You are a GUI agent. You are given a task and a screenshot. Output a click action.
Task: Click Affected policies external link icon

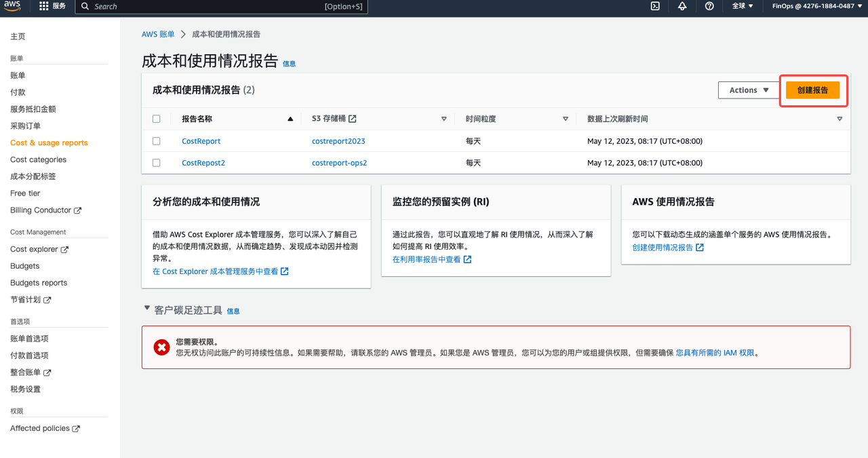point(76,429)
